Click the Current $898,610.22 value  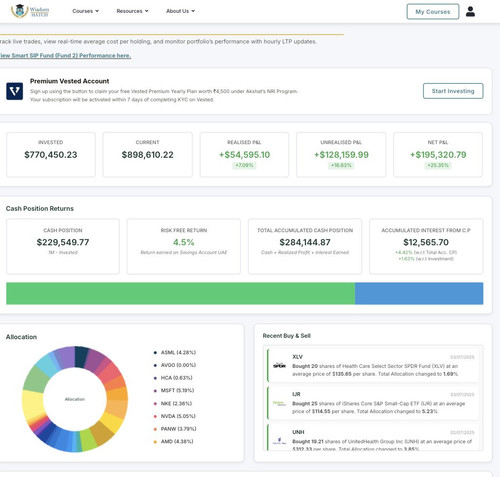pyautogui.click(x=148, y=155)
